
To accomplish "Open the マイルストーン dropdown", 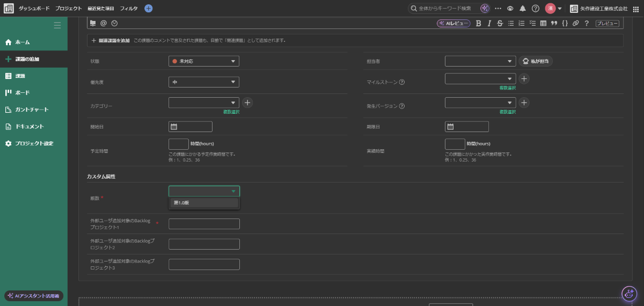I will pyautogui.click(x=480, y=78).
